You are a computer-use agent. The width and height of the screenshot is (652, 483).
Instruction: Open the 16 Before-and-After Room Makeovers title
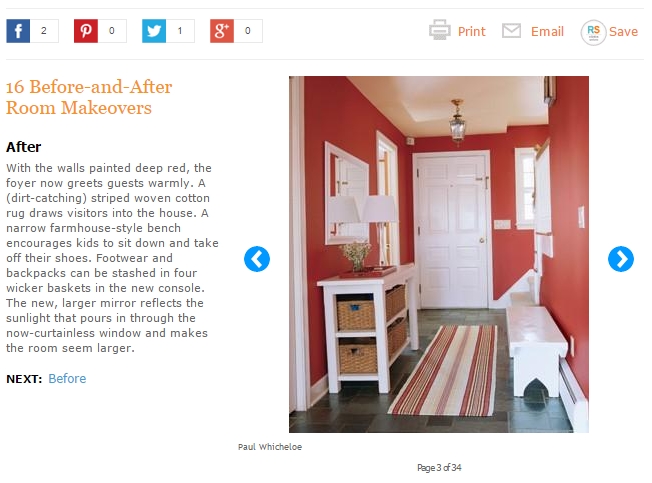point(89,97)
